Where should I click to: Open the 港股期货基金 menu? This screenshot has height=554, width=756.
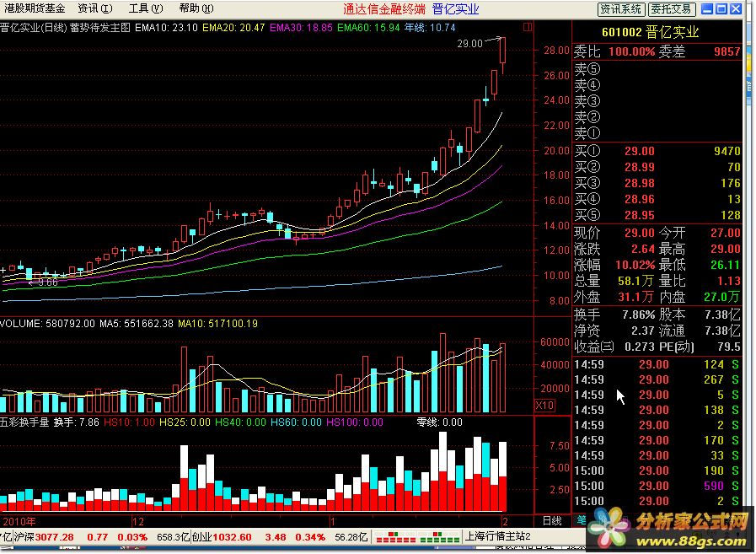(35, 8)
